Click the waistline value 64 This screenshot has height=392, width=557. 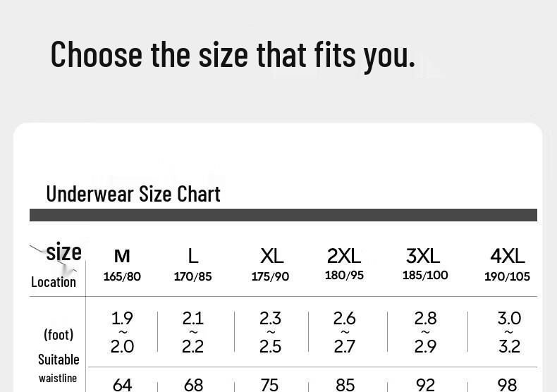(x=122, y=385)
